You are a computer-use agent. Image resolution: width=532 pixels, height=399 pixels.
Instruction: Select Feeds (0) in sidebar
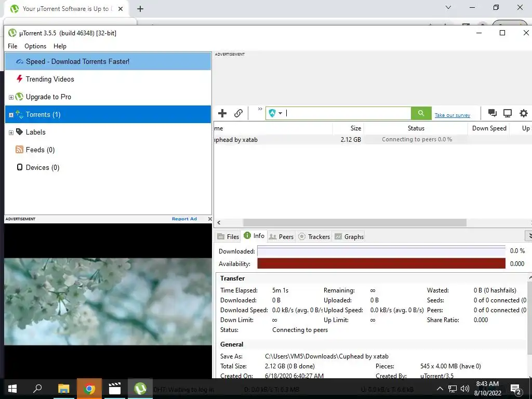[x=108, y=150]
